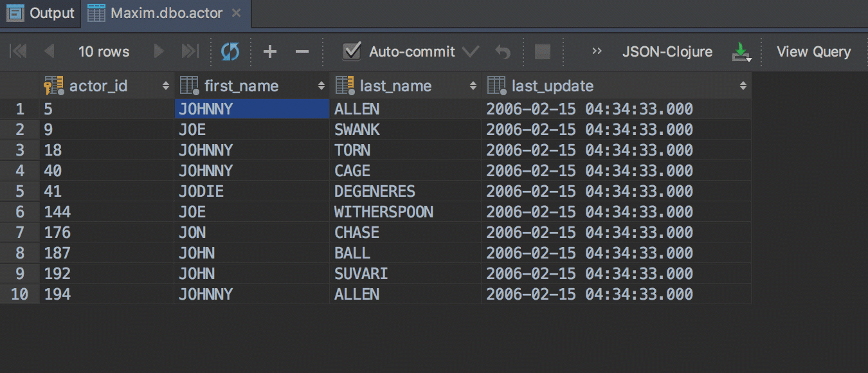
Task: Select row number 5 header
Action: click(20, 191)
